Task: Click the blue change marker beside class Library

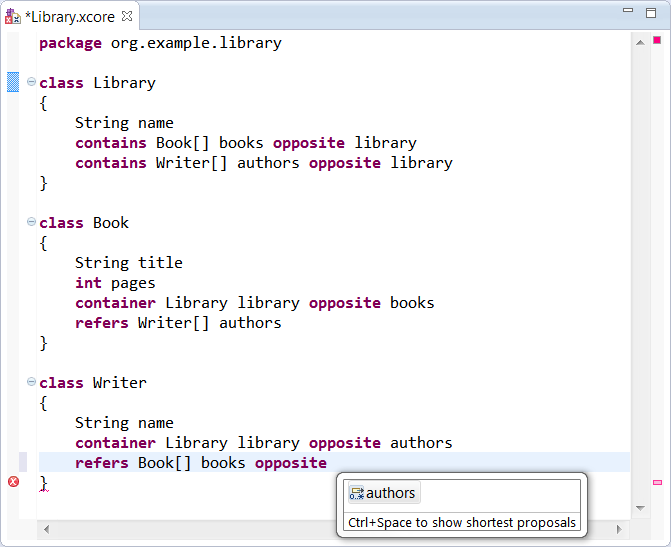Action: tap(13, 82)
